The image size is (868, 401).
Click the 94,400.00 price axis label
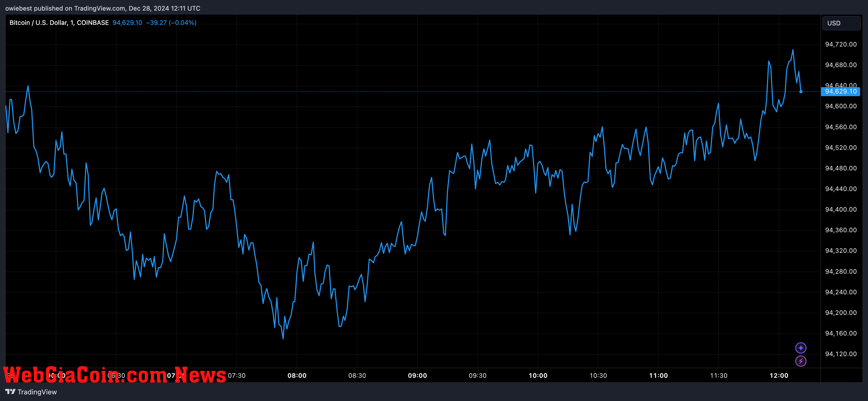[x=841, y=209]
